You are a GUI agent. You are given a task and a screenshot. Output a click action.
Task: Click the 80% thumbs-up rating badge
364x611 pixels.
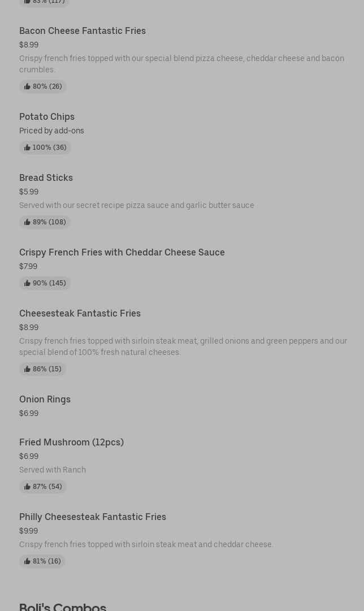pyautogui.click(x=43, y=86)
